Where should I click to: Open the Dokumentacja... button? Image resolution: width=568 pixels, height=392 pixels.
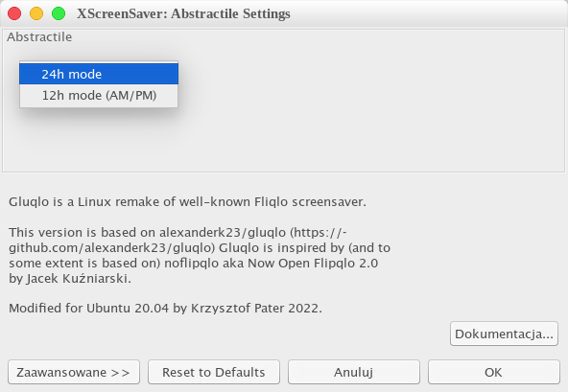504,334
